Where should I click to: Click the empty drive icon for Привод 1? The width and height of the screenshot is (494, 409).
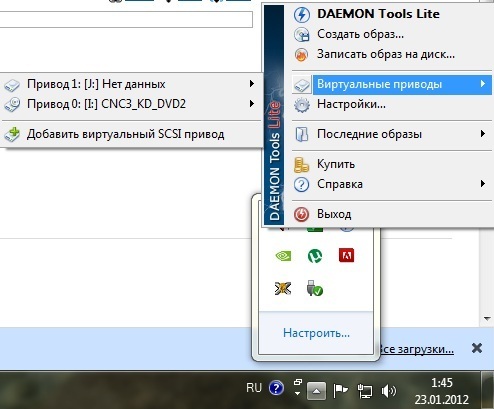[x=12, y=85]
